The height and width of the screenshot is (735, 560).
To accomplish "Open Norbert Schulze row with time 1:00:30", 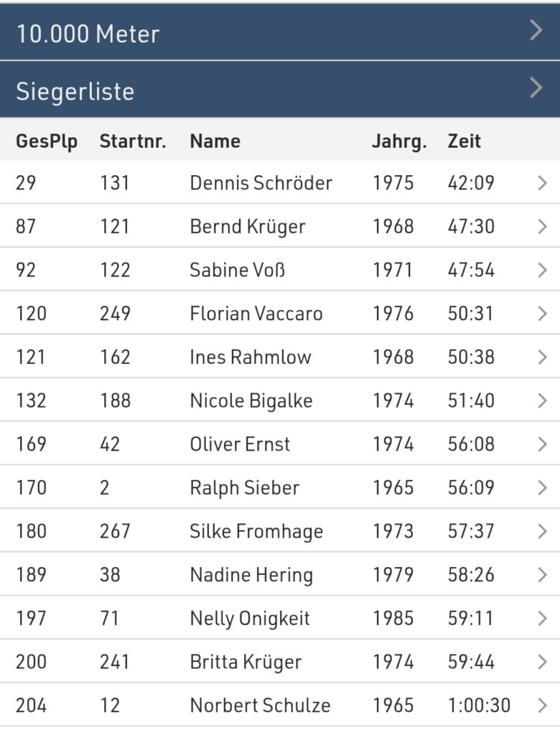I will [x=280, y=706].
